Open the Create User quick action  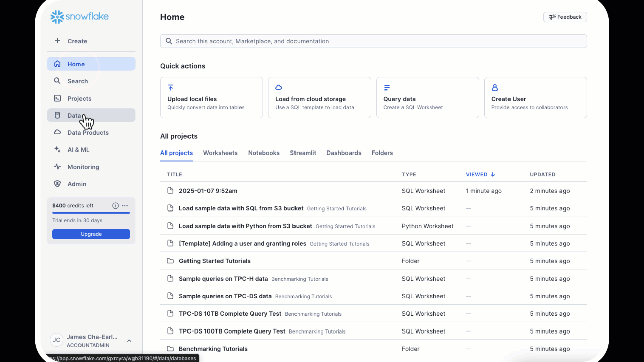click(535, 98)
